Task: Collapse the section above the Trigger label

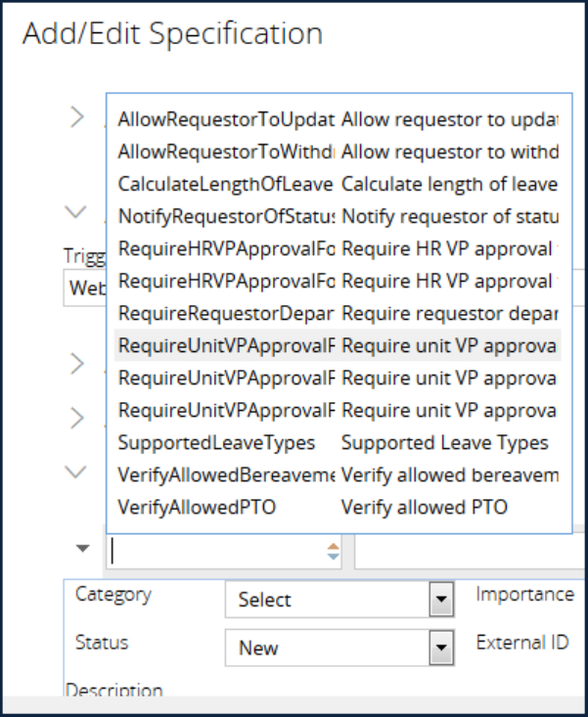Action: pyautogui.click(x=76, y=211)
